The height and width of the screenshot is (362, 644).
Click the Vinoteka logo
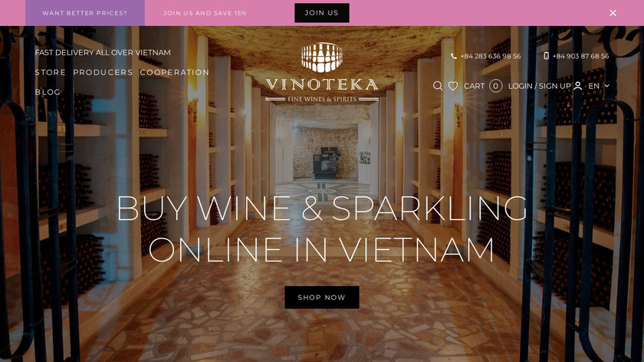(322, 72)
